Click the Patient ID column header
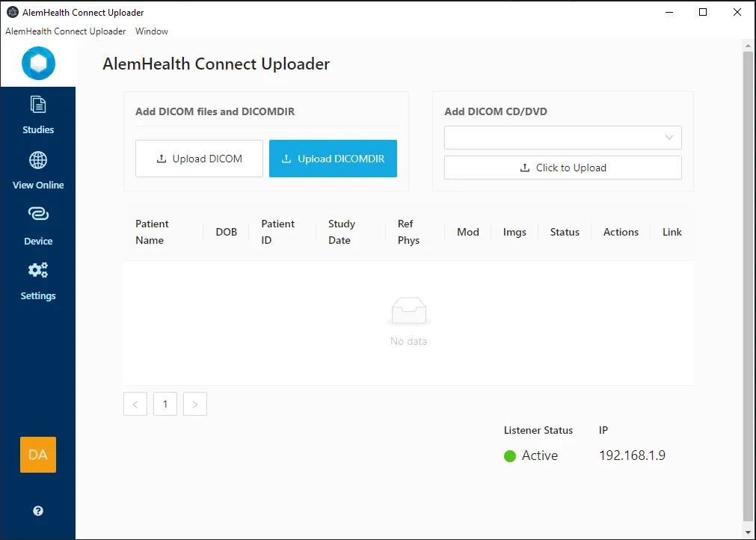This screenshot has height=540, width=756. tap(277, 232)
